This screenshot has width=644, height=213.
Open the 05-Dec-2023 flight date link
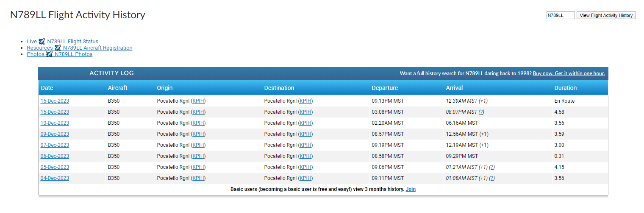click(55, 167)
